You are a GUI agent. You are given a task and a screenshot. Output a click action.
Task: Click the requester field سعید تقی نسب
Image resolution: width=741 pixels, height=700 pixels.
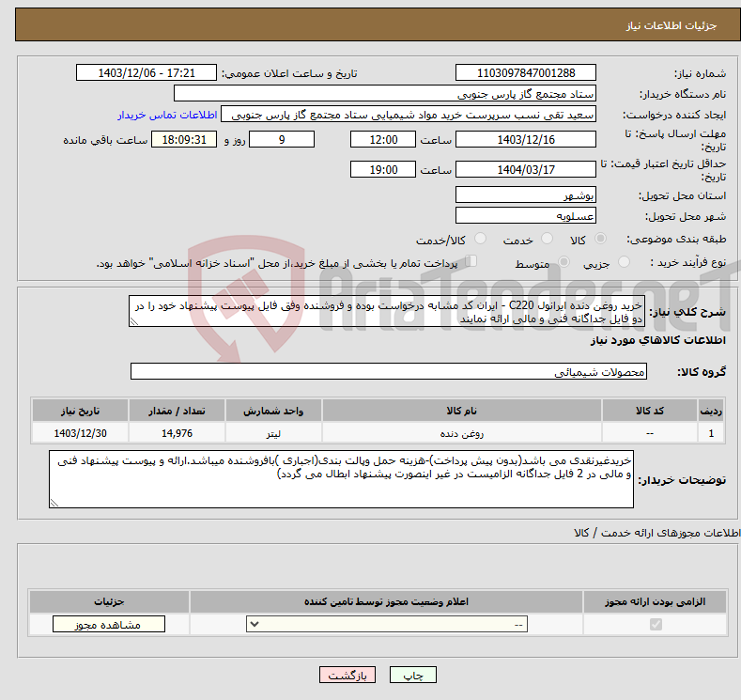pyautogui.click(x=409, y=115)
